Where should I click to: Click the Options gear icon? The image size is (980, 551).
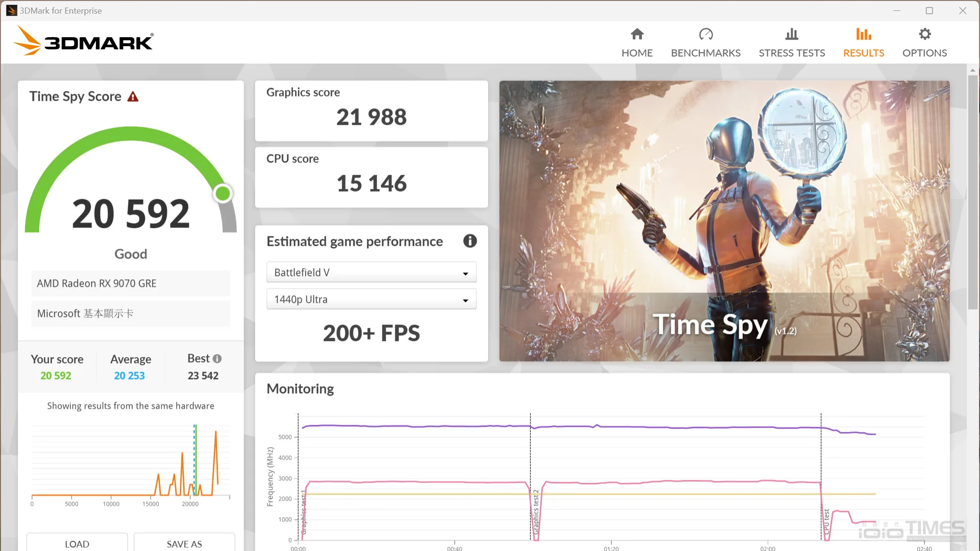[924, 34]
